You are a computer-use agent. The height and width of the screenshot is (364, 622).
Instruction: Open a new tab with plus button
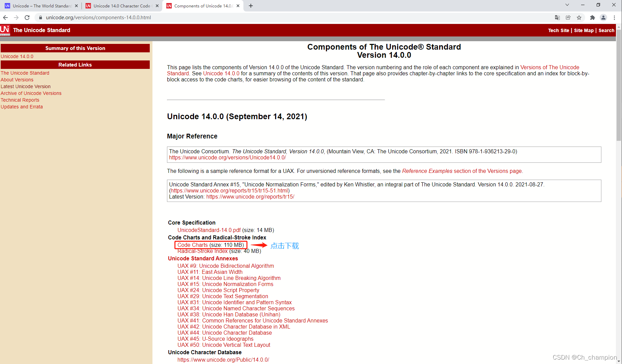coord(251,6)
